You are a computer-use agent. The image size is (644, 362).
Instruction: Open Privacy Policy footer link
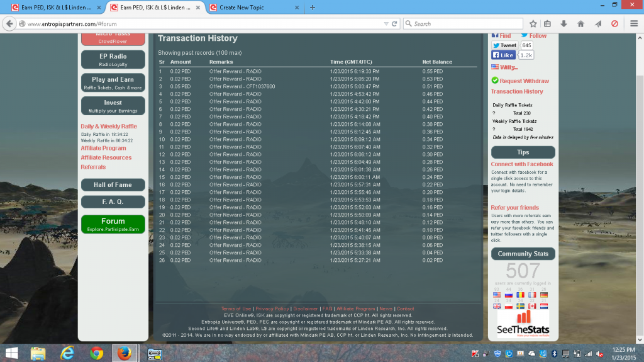tap(272, 309)
